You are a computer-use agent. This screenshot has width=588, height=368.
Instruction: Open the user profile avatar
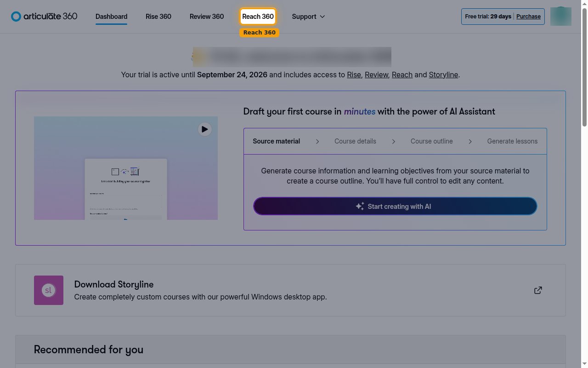tap(560, 17)
